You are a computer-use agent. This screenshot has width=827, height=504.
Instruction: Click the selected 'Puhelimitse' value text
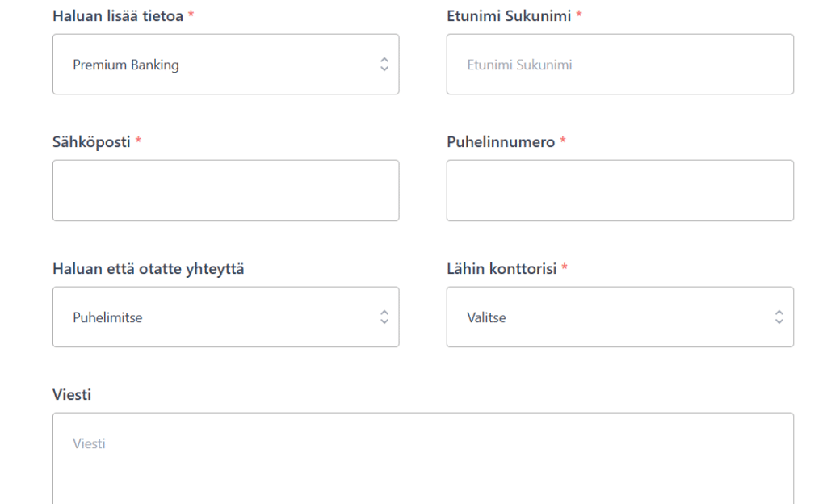click(x=107, y=318)
